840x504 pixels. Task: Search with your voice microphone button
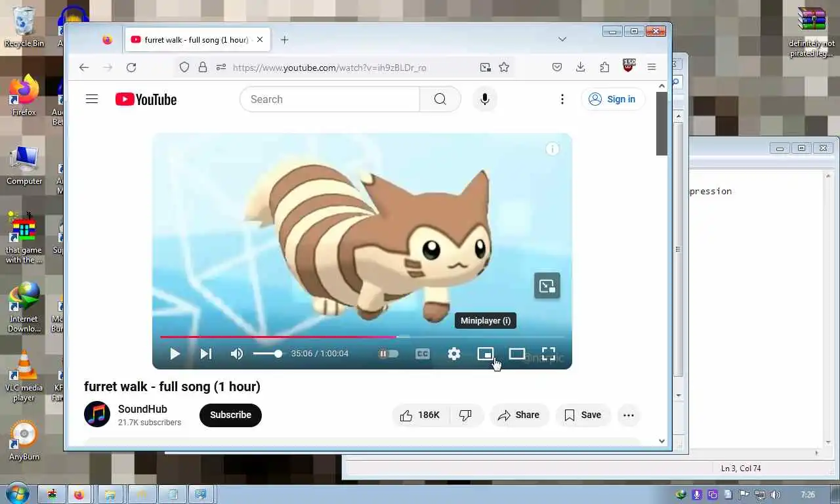pos(485,99)
